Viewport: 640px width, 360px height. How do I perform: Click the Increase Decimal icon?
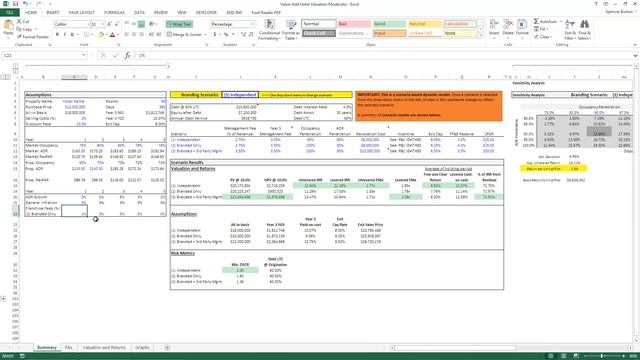(x=244, y=35)
